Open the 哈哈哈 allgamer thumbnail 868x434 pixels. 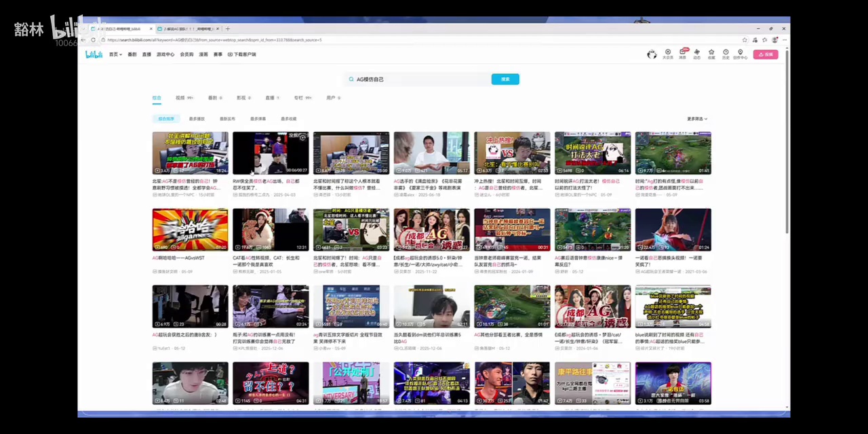coord(190,230)
